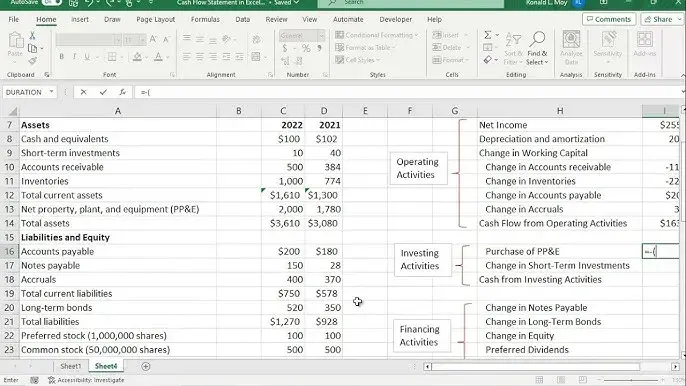Expand the Conditional Formatting dropdown
The height and width of the screenshot is (386, 686).
[377, 35]
